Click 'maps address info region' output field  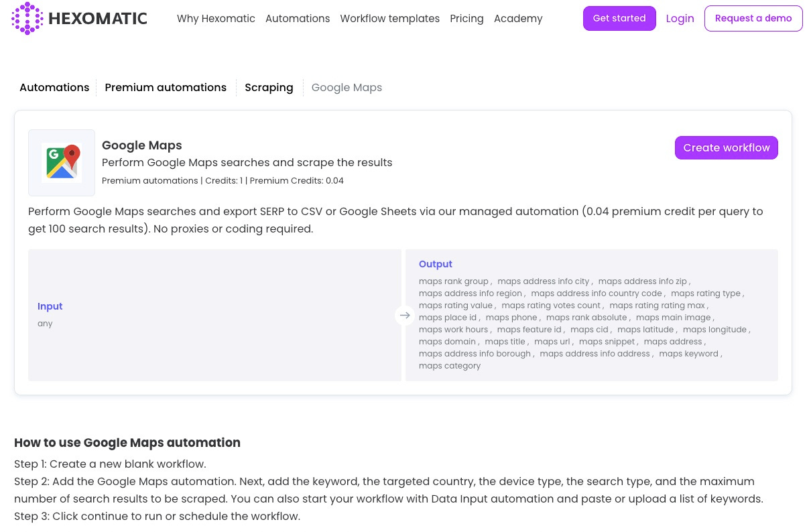pos(471,293)
